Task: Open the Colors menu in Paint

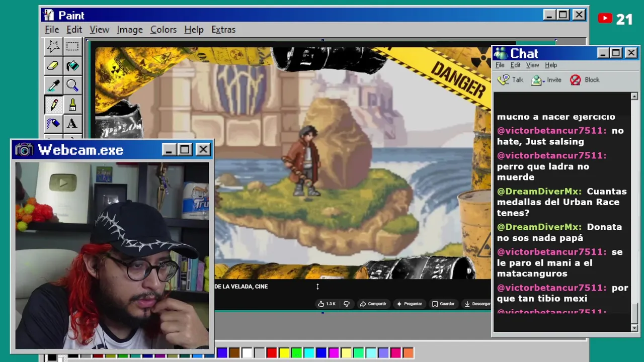Action: (163, 30)
